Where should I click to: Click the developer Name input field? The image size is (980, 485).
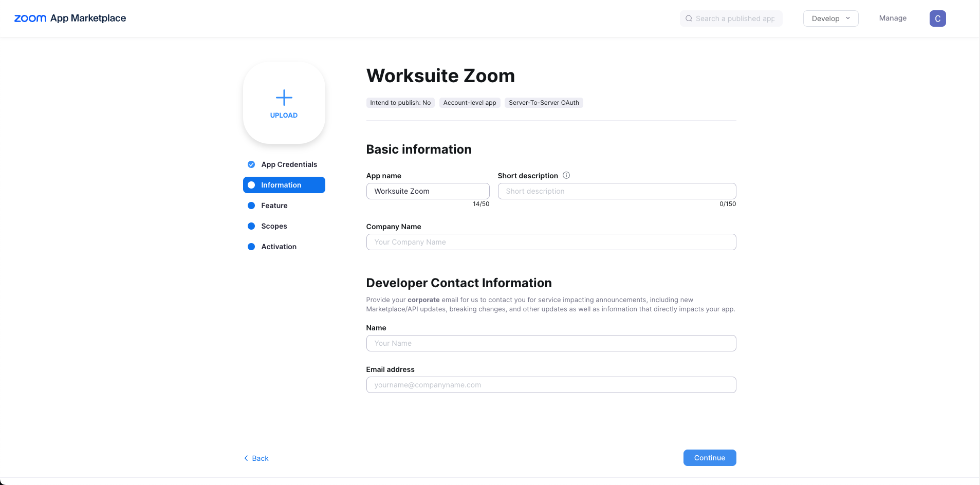pyautogui.click(x=551, y=343)
